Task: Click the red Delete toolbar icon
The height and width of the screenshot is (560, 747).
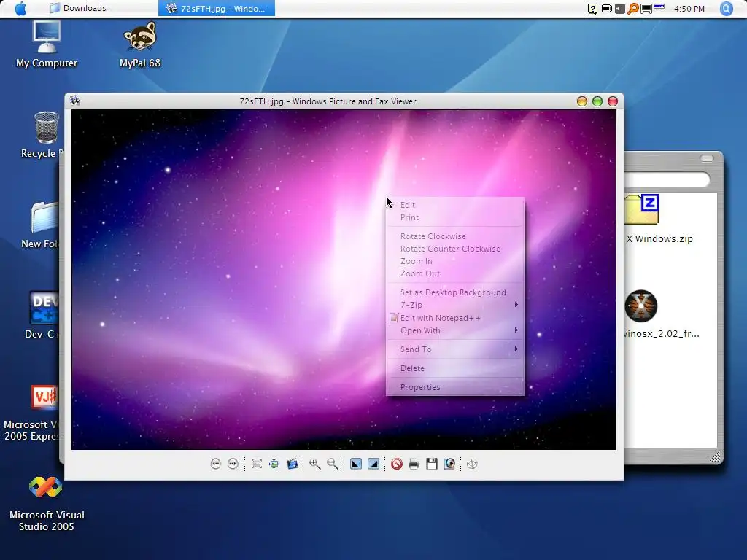Action: coord(396,464)
